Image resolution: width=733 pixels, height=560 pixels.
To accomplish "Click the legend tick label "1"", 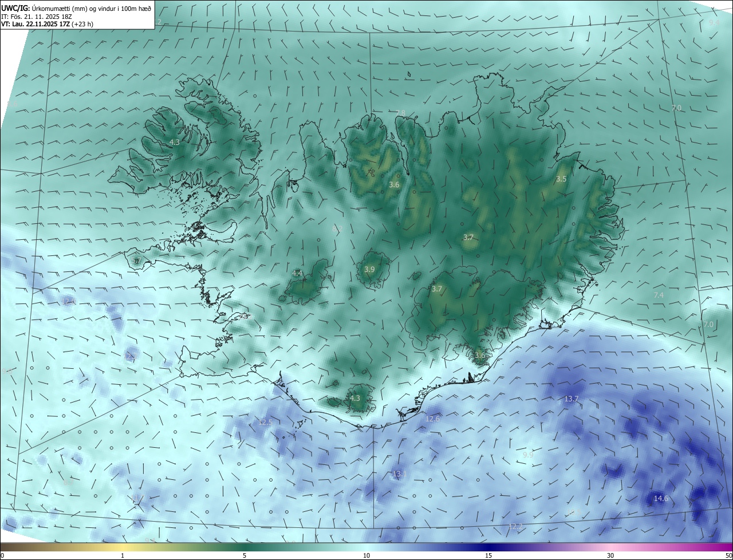I will click(x=123, y=556).
